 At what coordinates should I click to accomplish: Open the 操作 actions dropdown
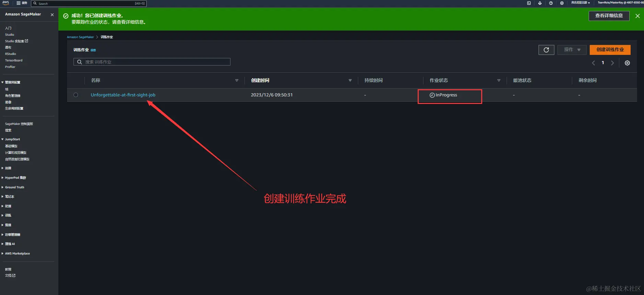[x=572, y=50]
